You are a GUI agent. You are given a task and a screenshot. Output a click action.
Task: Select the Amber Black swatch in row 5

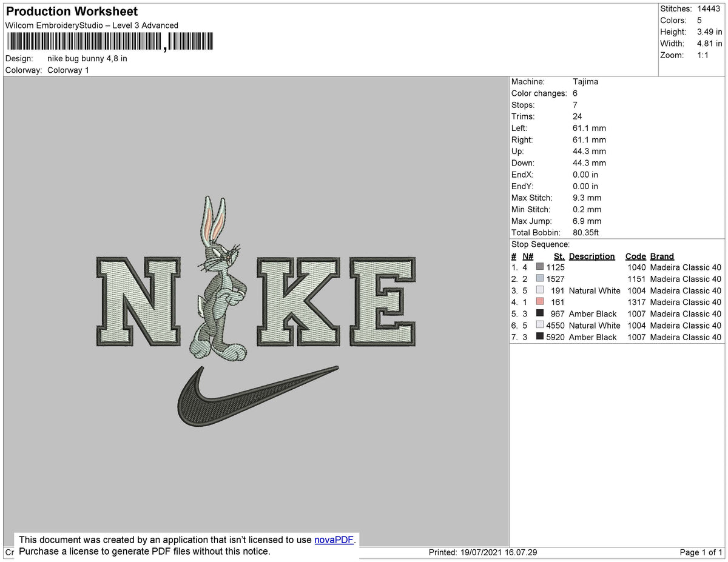[x=539, y=313]
